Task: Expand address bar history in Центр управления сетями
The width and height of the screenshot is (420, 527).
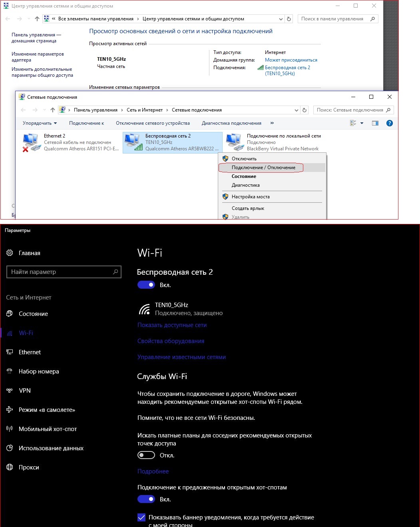Action: [281, 19]
